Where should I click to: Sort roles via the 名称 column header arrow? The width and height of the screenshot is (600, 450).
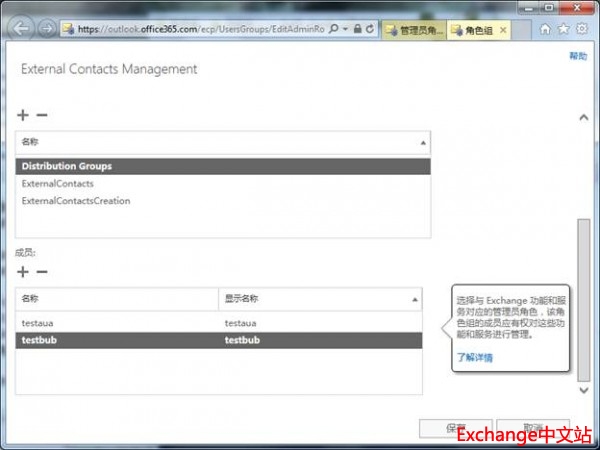click(423, 144)
